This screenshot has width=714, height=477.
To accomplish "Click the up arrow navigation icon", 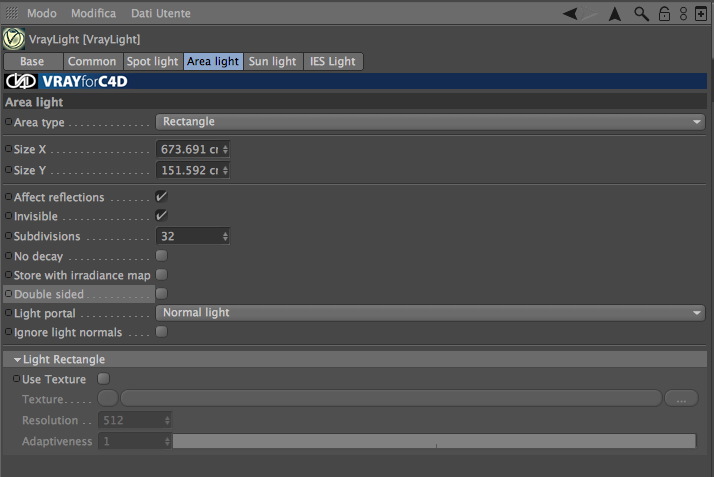I will [x=615, y=14].
